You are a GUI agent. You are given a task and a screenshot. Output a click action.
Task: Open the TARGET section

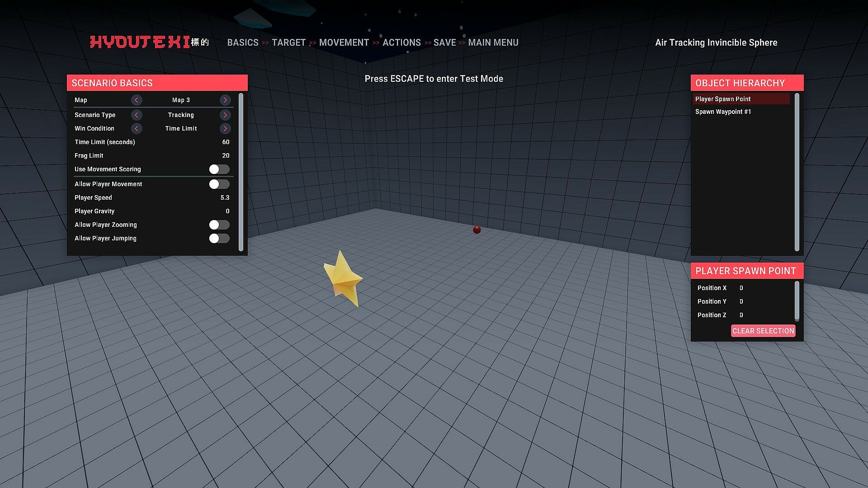288,42
